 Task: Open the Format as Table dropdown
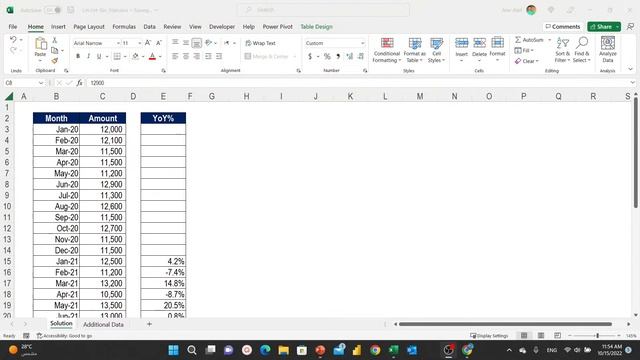tap(414, 50)
